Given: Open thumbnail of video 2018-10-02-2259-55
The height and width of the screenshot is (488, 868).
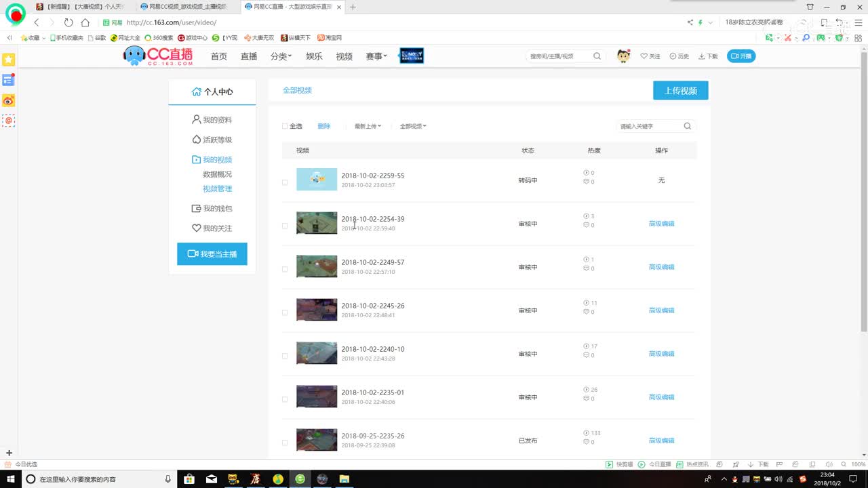Looking at the screenshot, I should tap(317, 179).
